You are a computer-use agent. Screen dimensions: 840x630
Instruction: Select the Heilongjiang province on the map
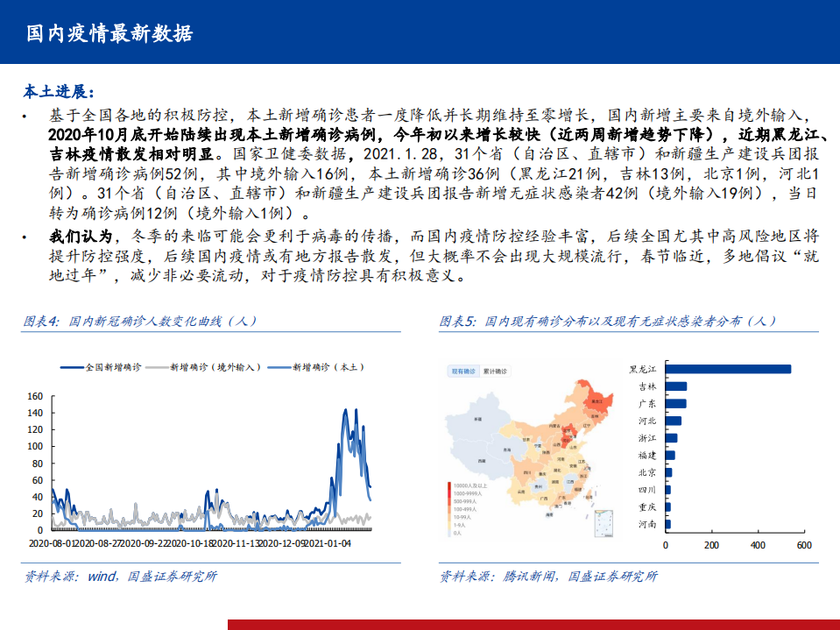click(599, 401)
